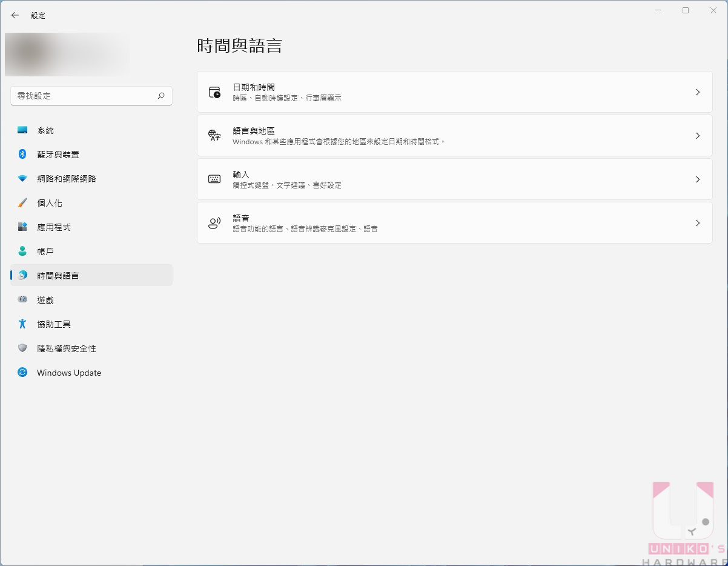728x566 pixels.
Task: Click the Wi-Fi icon for 網路和網際網路
Action: [22, 179]
